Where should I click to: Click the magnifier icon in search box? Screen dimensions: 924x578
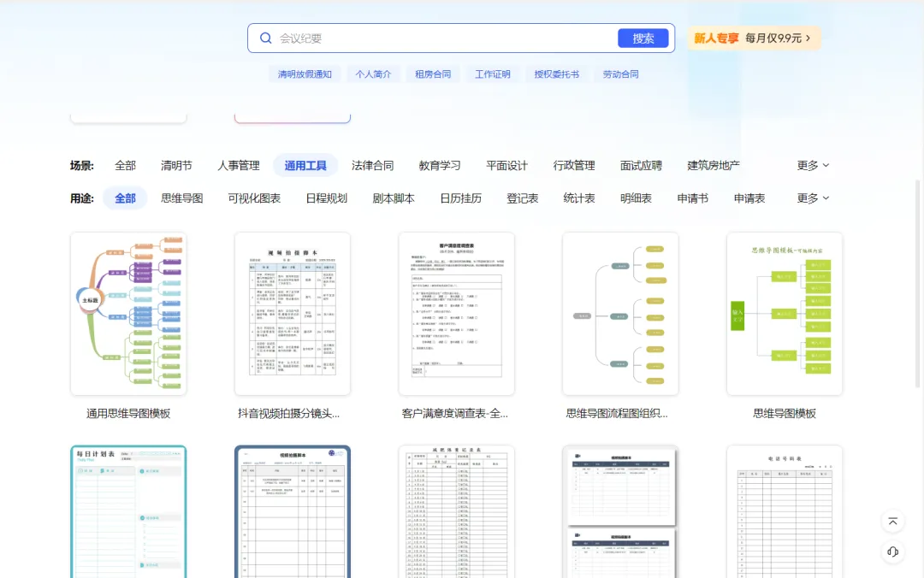click(266, 38)
